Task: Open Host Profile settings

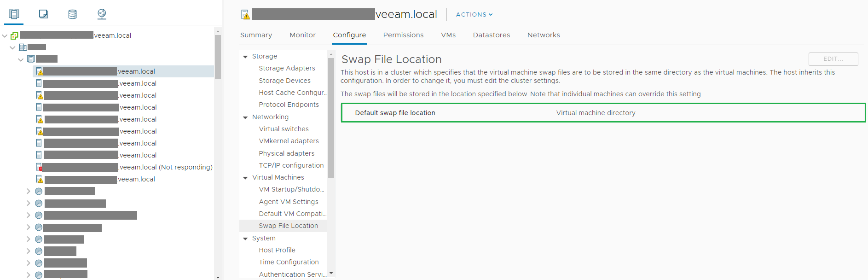Action: point(277,250)
